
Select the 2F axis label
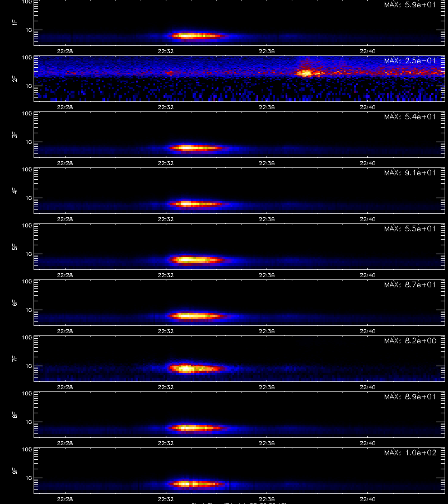tap(15, 78)
